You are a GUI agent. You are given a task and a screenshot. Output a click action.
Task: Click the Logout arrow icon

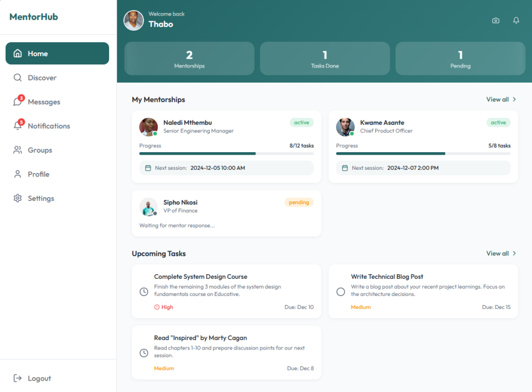point(18,378)
